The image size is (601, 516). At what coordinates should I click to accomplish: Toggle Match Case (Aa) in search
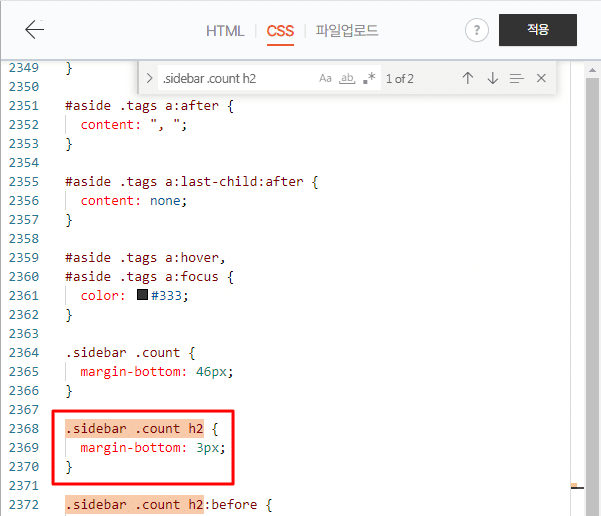[x=325, y=79]
